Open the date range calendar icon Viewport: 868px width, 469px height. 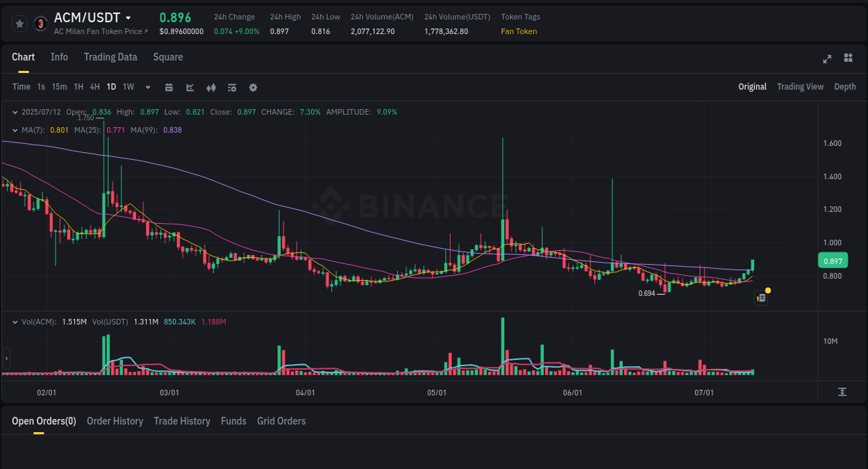click(x=169, y=87)
